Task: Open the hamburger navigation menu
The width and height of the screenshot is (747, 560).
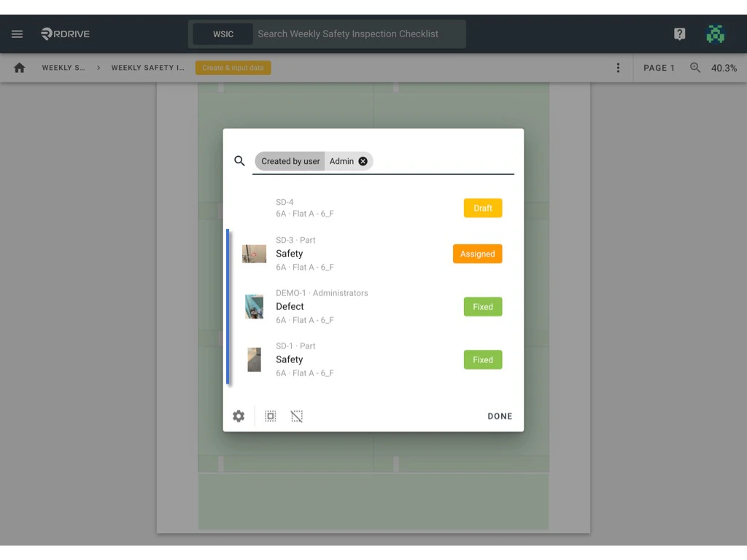Action: point(17,34)
